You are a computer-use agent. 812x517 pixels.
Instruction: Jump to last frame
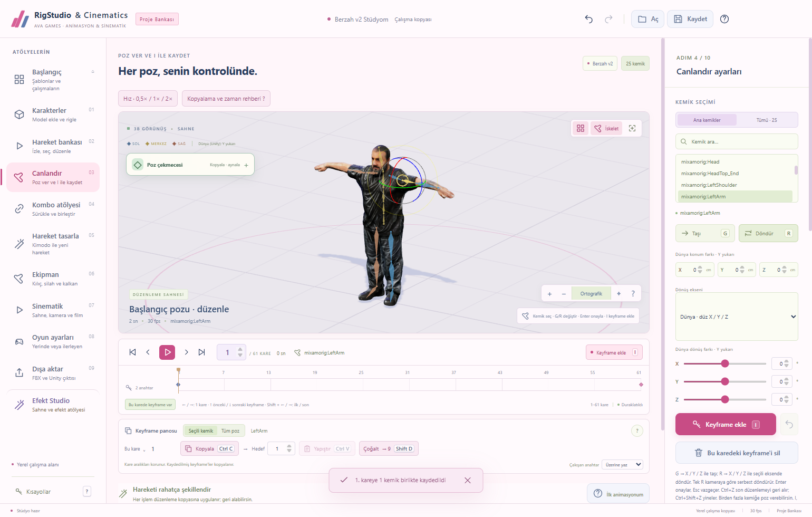pyautogui.click(x=201, y=352)
